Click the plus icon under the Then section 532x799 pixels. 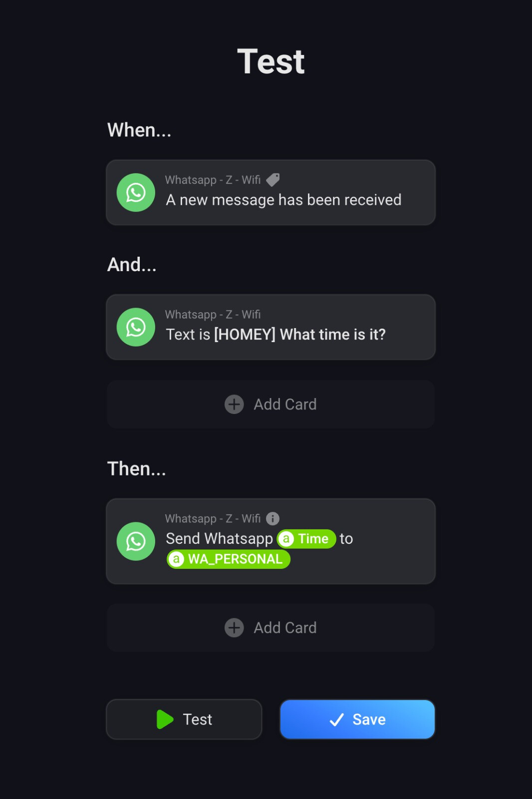coord(234,628)
